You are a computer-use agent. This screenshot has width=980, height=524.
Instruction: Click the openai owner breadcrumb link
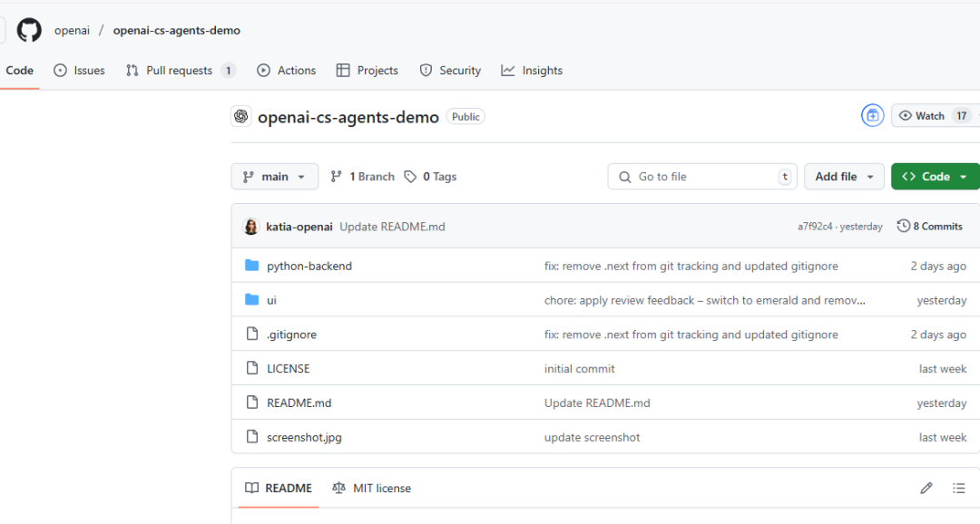pos(72,31)
